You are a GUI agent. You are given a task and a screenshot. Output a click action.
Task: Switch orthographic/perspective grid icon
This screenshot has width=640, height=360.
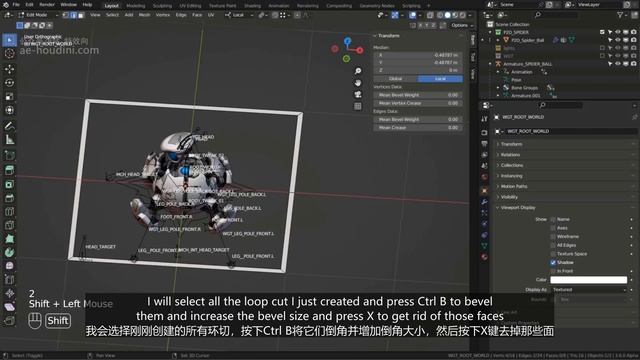pos(358,107)
